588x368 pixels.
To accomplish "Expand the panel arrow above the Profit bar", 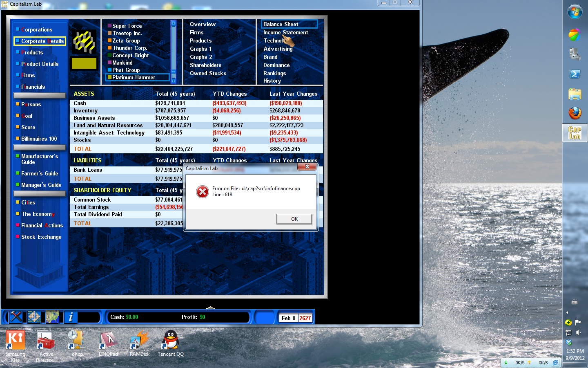I will point(210,307).
